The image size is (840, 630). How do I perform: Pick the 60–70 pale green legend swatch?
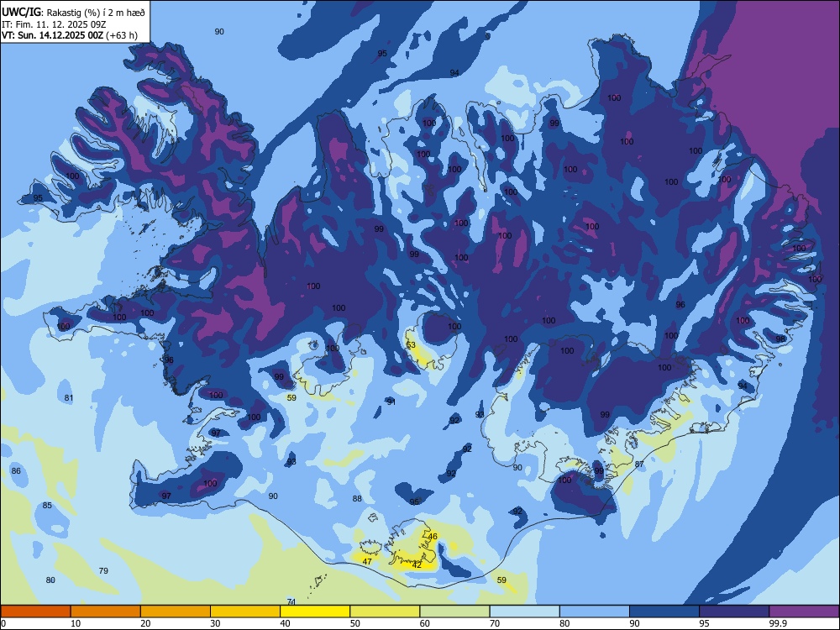(x=454, y=612)
